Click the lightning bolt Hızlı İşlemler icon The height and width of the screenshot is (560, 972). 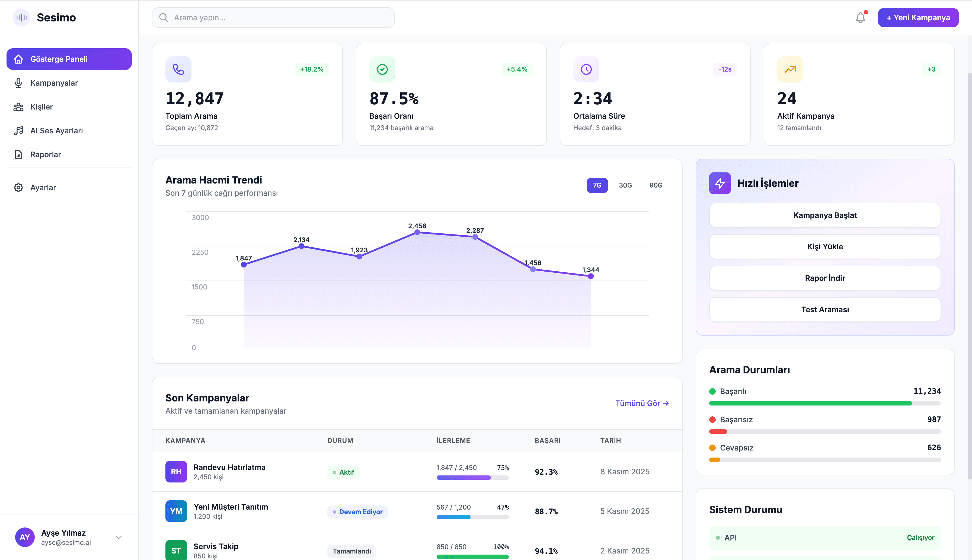click(720, 183)
